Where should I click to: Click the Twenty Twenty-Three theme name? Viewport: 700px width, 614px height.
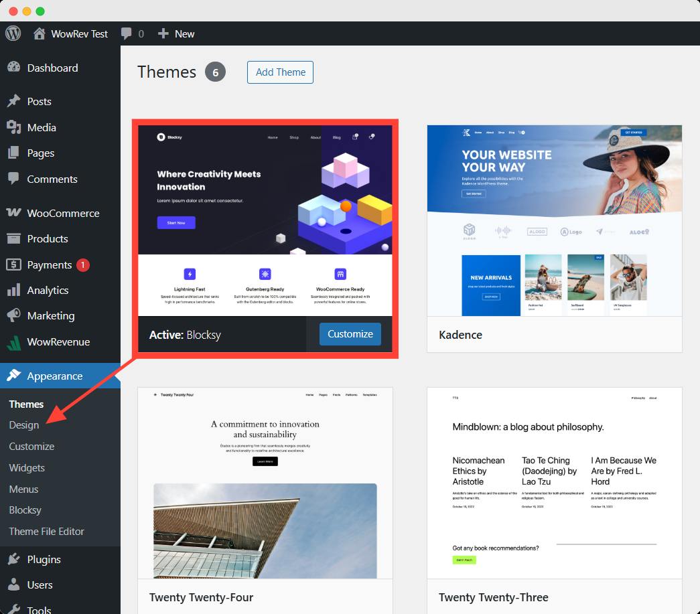pyautogui.click(x=493, y=597)
